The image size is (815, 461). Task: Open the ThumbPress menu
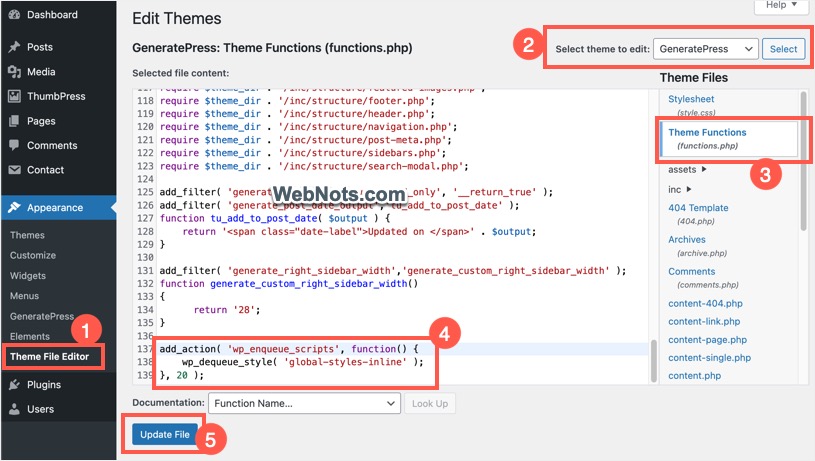(58, 96)
